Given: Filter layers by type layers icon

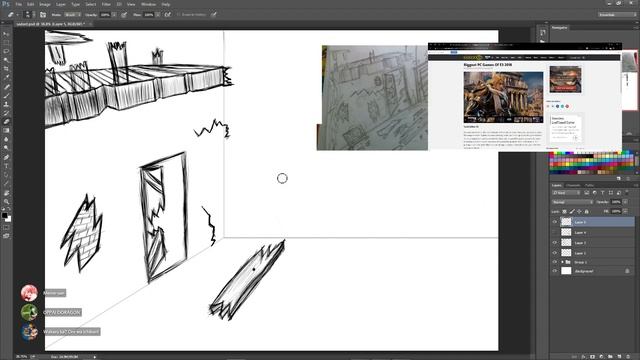Looking at the screenshot, I should coord(602,193).
